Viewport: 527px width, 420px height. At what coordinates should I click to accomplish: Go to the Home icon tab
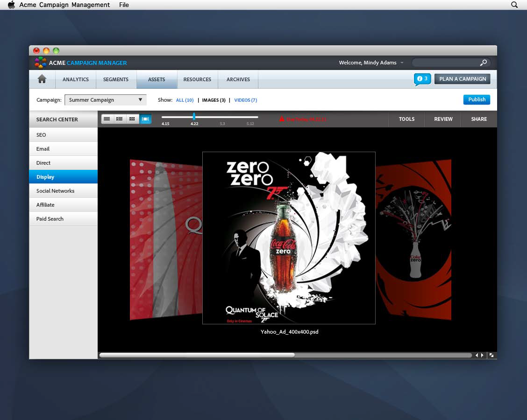click(42, 79)
